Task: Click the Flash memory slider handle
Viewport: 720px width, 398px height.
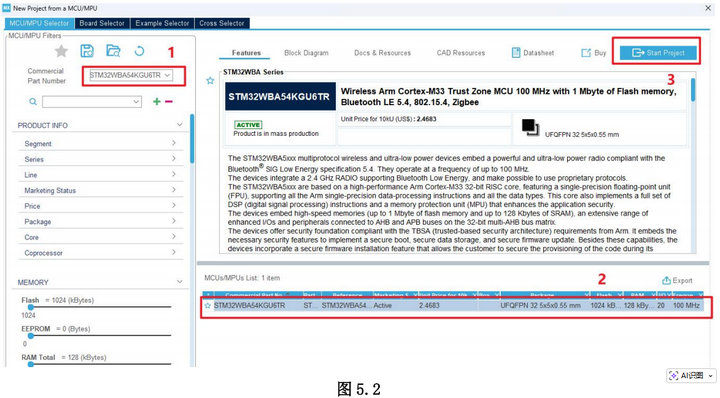Action: point(30,307)
